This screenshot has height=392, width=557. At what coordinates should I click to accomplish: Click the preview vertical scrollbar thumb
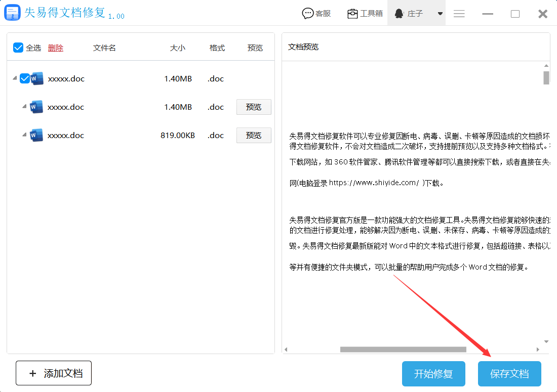point(546,78)
